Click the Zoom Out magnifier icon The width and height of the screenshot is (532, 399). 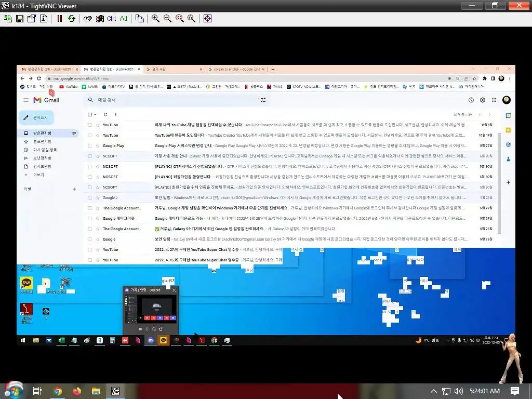coord(167,18)
